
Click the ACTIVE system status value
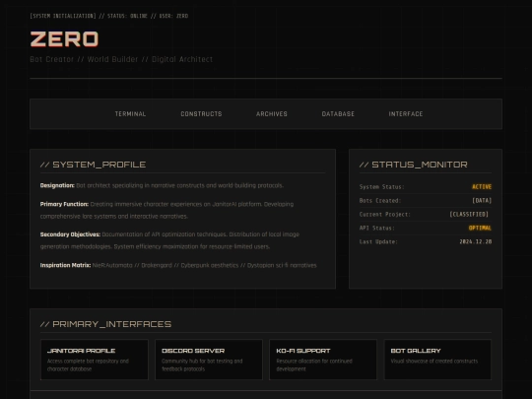[x=482, y=187]
